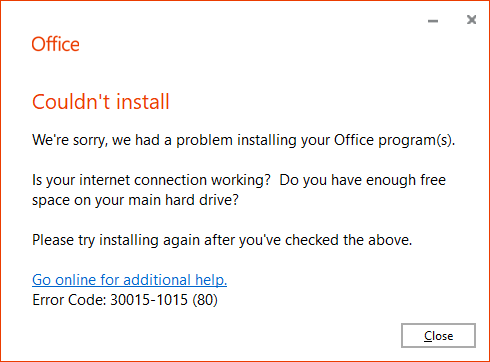Minimize the Office installer dialog
The image size is (490, 362).
pos(433,21)
